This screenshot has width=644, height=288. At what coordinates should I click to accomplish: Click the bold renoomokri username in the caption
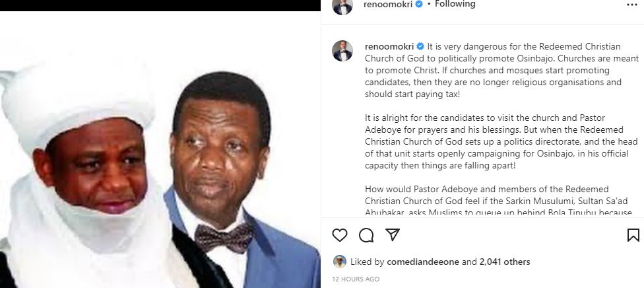(x=389, y=48)
